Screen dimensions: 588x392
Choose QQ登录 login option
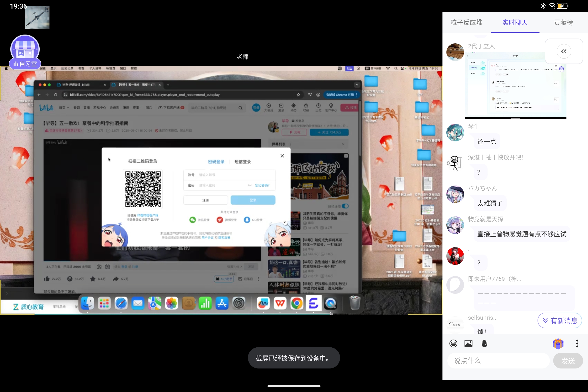coord(253,220)
